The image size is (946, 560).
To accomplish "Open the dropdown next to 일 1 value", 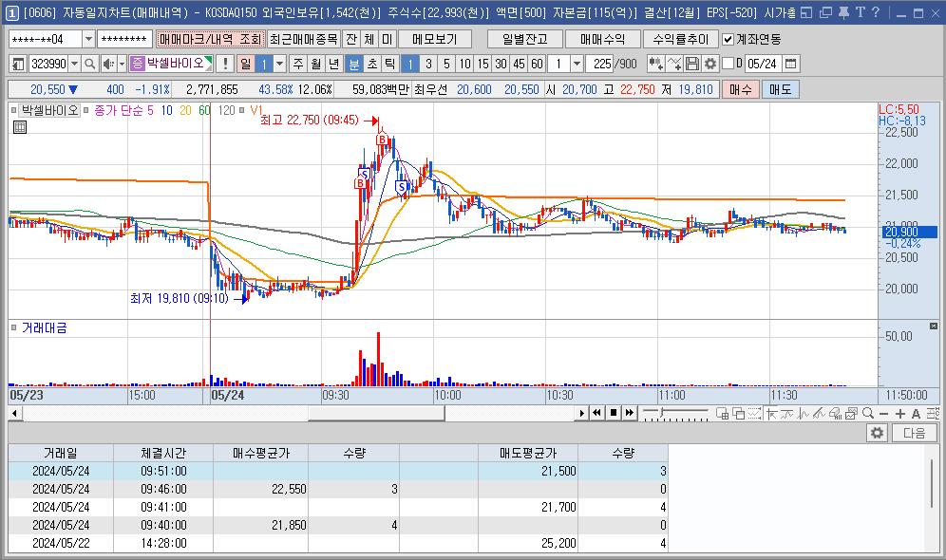I will (279, 64).
